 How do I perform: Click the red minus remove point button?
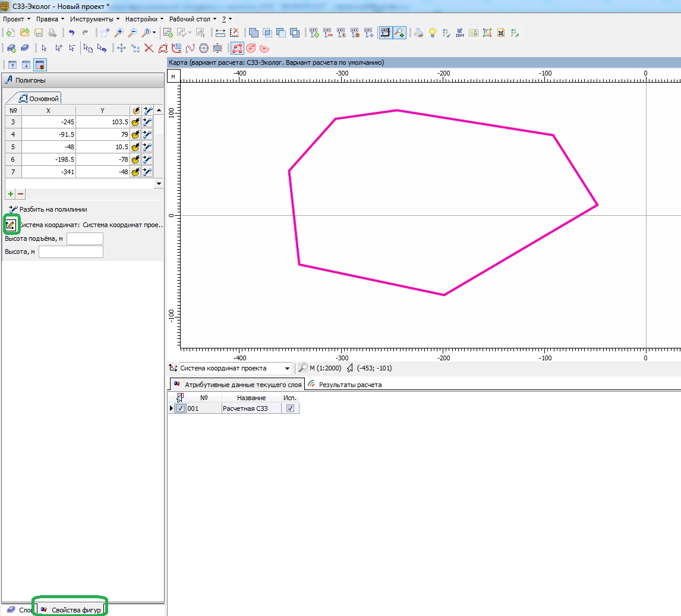[x=21, y=194]
